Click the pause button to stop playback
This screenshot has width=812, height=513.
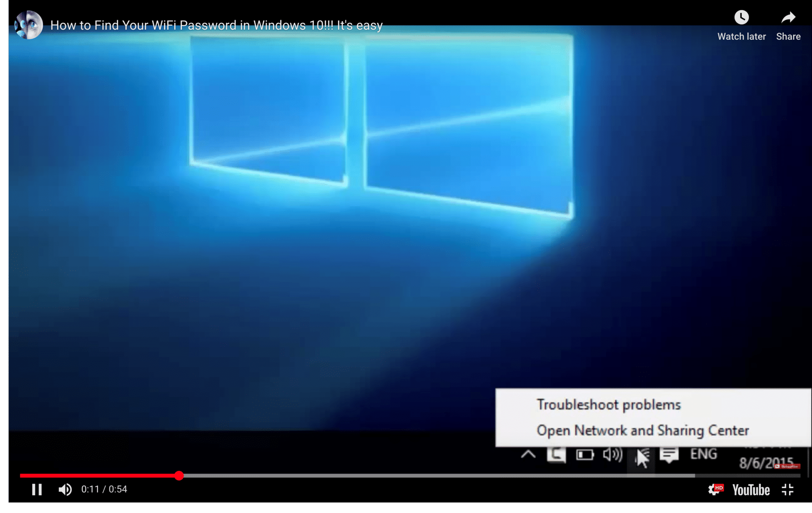(x=37, y=489)
